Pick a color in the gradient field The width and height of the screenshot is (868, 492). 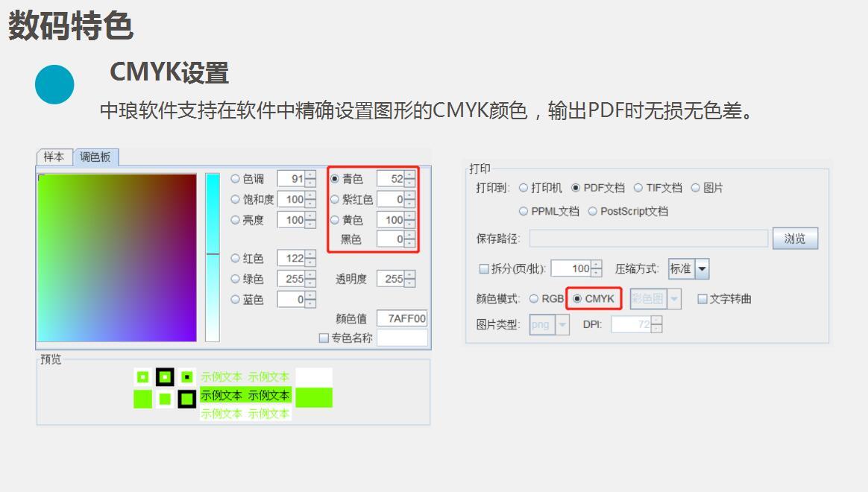click(117, 257)
